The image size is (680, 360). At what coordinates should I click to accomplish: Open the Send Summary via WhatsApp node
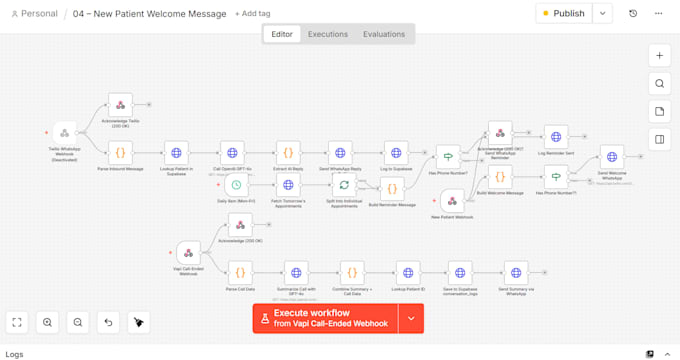click(516, 273)
